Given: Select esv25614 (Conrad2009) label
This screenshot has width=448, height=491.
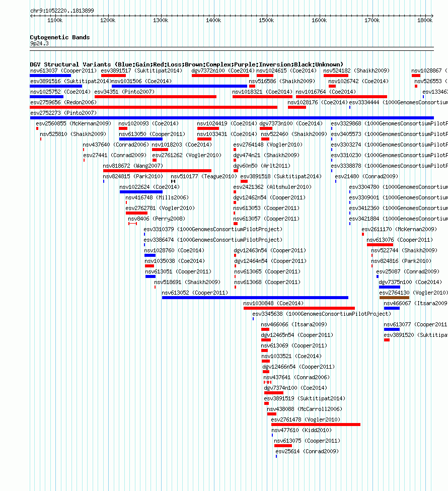Looking at the screenshot, I should click(x=307, y=452).
